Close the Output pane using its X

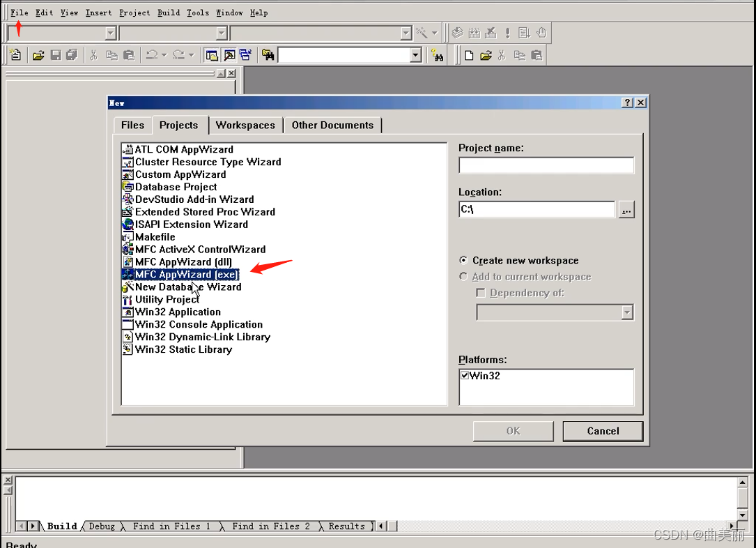8,480
